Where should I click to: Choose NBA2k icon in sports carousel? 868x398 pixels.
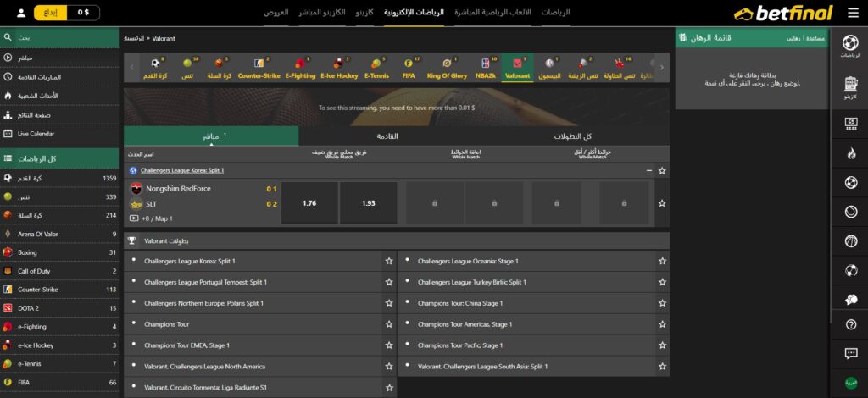486,68
